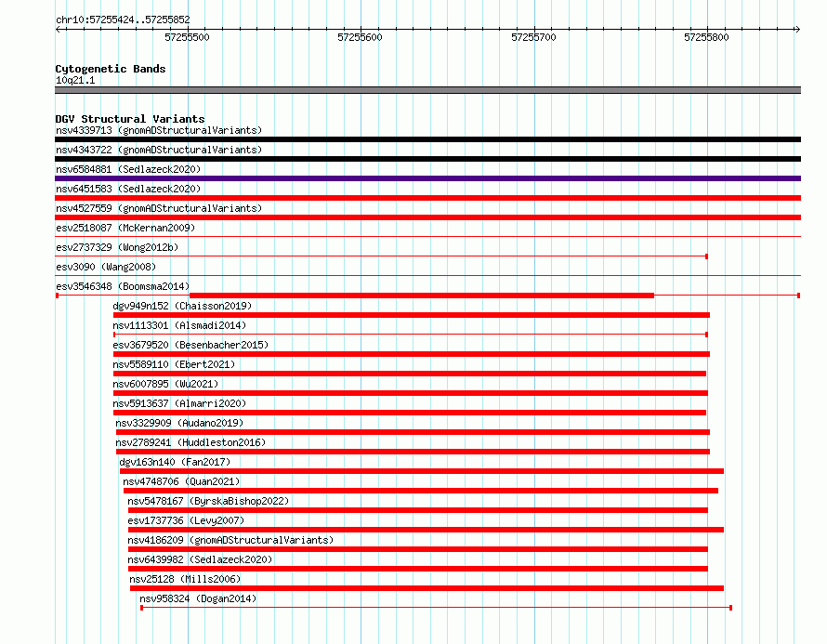Click the red bar under dgv163n140

tap(422, 471)
